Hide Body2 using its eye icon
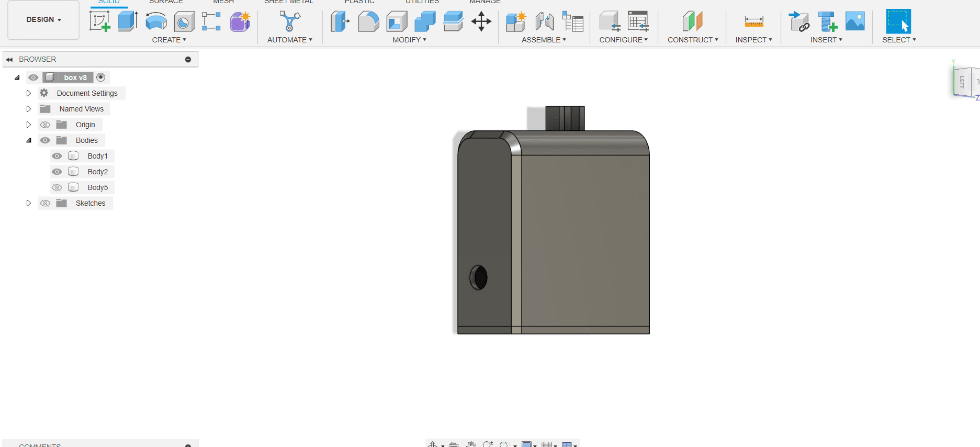This screenshot has width=980, height=447. point(57,172)
